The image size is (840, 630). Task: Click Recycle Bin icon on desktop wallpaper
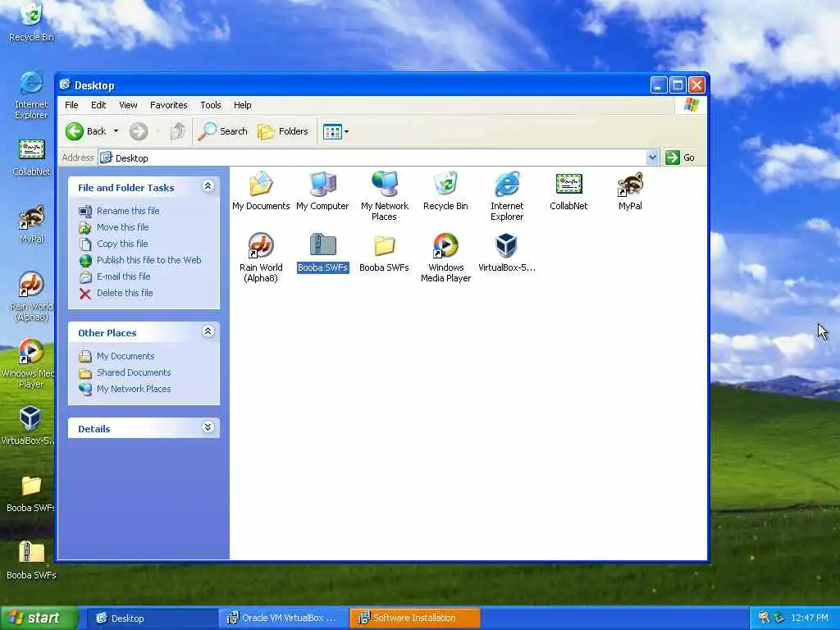click(x=31, y=15)
